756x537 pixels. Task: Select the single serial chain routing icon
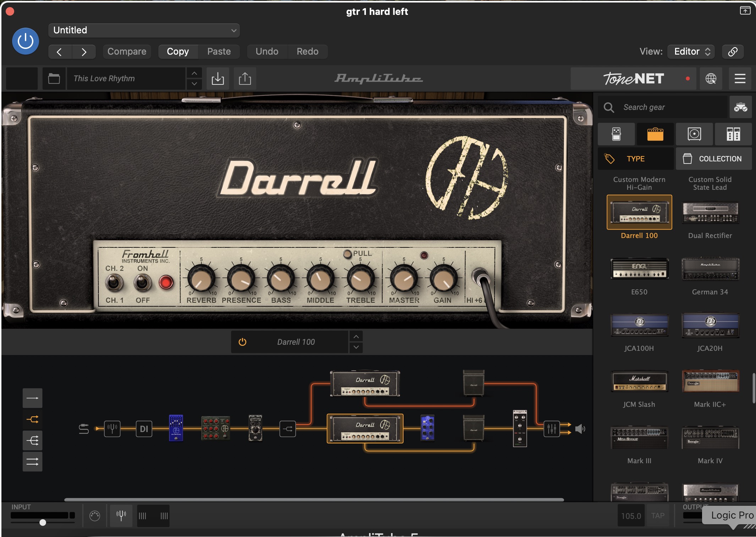click(32, 398)
